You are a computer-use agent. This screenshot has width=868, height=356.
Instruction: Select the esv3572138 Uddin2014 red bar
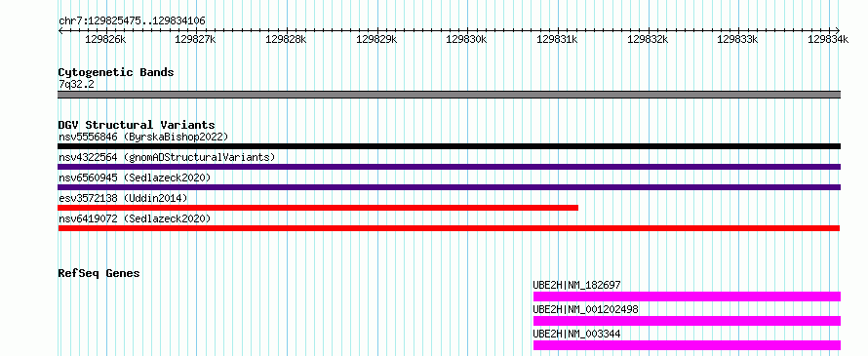(x=318, y=208)
